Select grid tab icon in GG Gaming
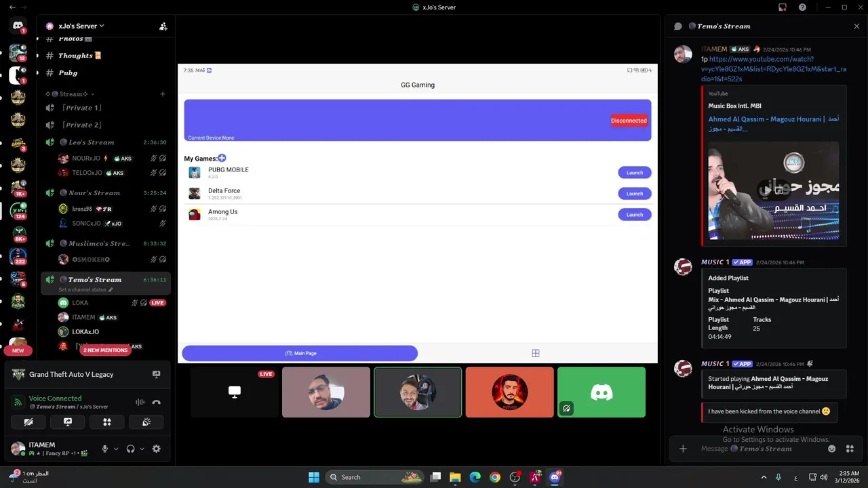 (x=536, y=353)
